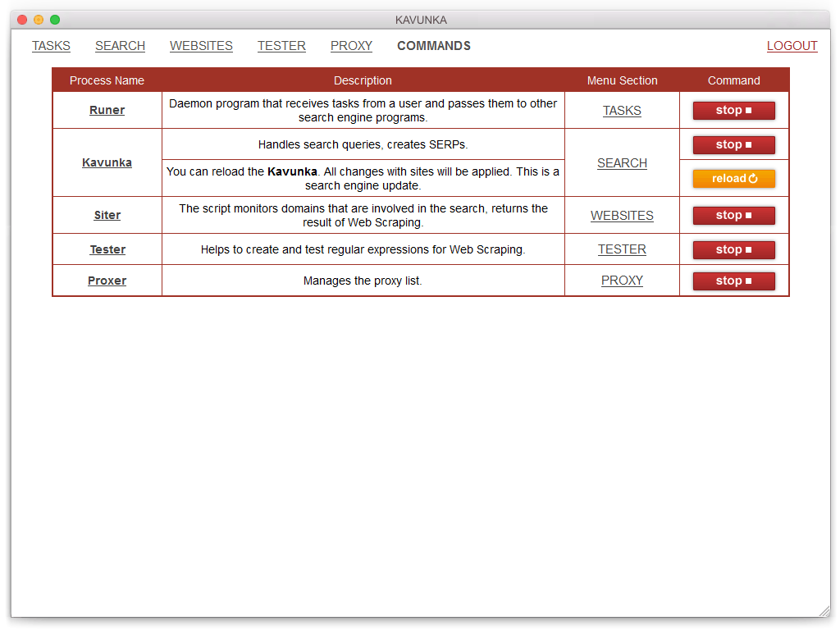Image resolution: width=840 pixels, height=630 pixels.
Task: Stop the Proxer process
Action: 733,281
